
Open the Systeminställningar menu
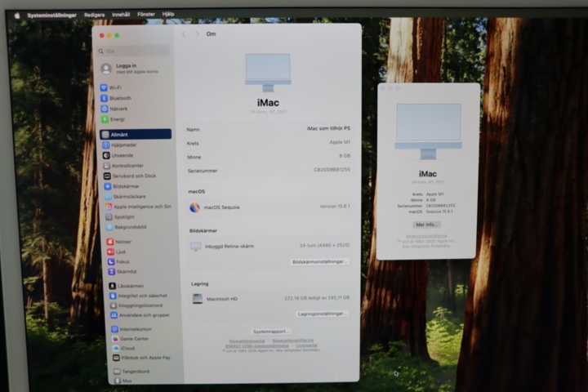51,16
